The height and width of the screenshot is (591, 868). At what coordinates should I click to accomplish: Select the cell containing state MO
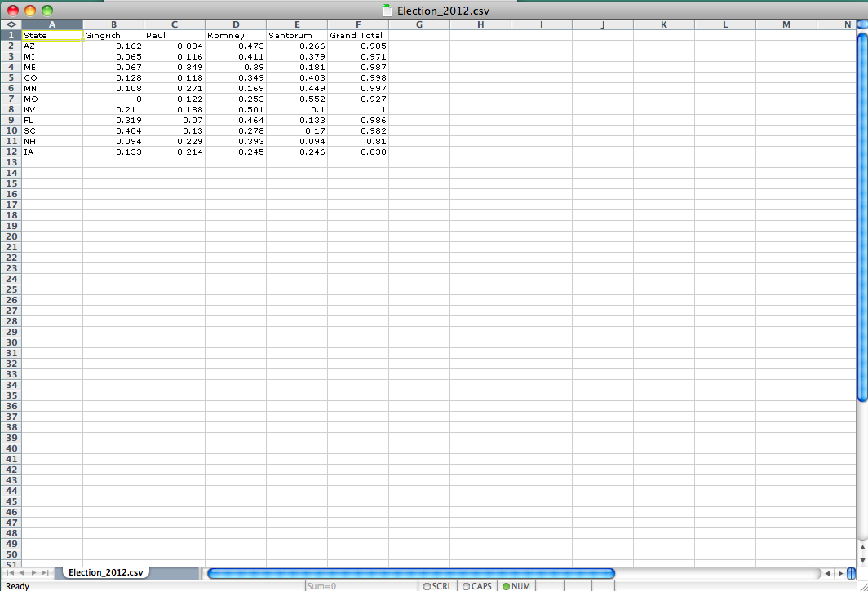52,99
